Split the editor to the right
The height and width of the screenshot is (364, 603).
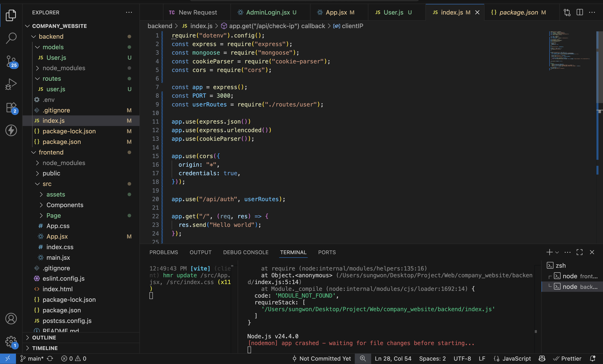tap(580, 12)
